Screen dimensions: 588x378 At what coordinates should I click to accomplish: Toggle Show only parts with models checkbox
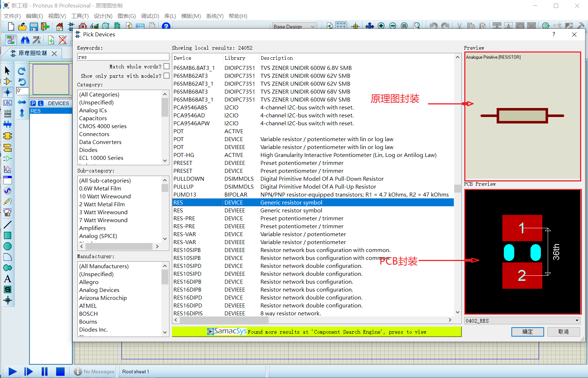tap(167, 76)
